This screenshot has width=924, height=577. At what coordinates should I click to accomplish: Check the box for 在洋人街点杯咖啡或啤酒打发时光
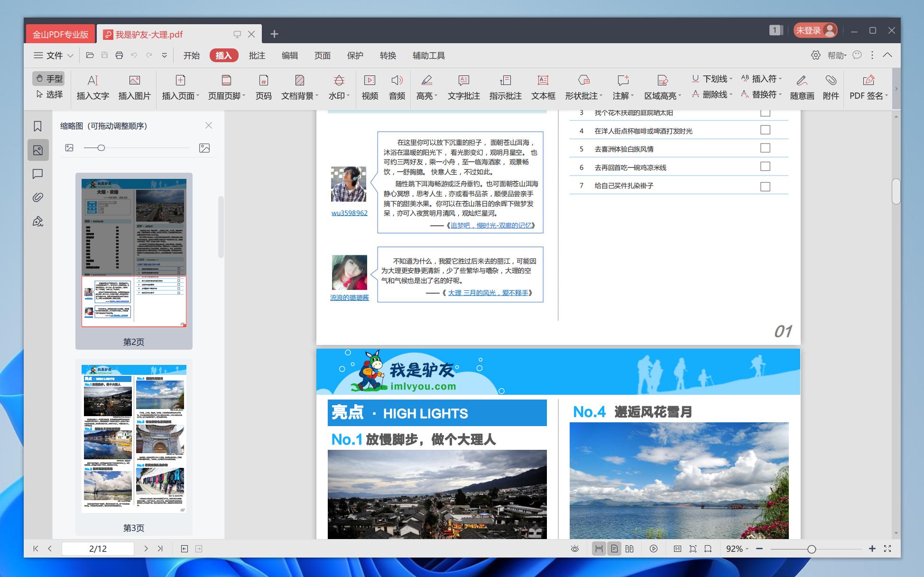(765, 130)
